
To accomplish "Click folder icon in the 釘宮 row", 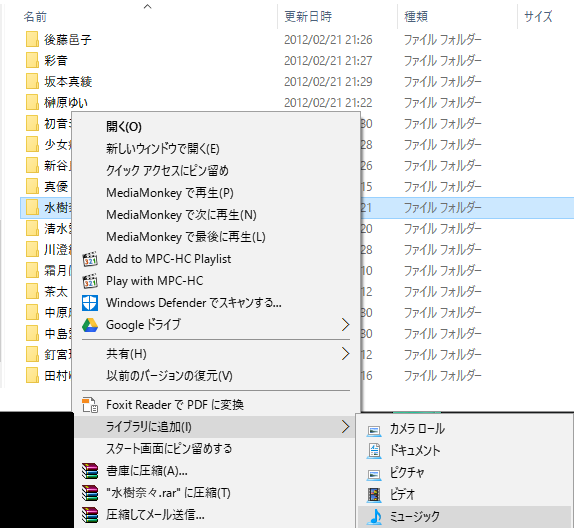I will pyautogui.click(x=32, y=354).
